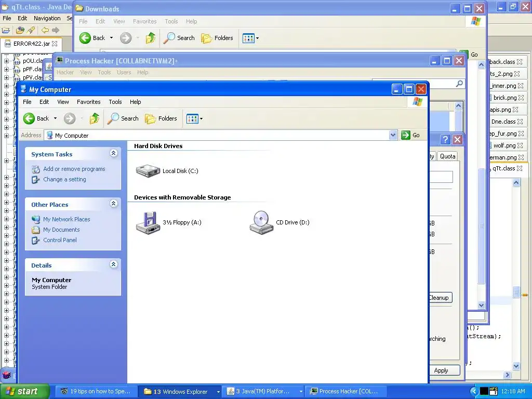532x399 pixels.
Task: Open Windows Explorer group on taskbar
Action: (181, 392)
